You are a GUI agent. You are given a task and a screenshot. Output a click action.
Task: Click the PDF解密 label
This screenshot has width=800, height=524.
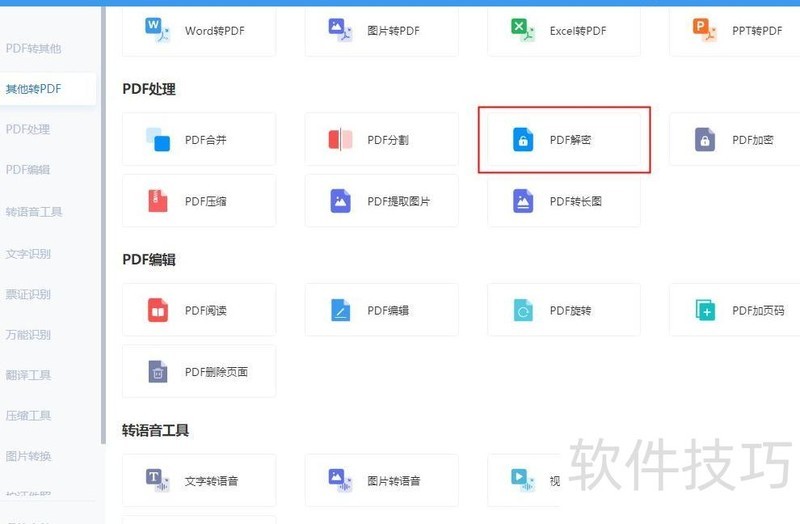point(570,140)
